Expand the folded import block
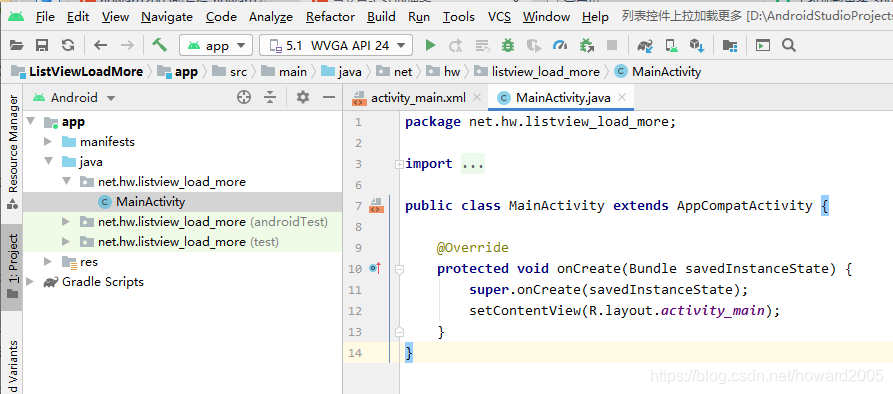Screen dimensions: 893x394 pyautogui.click(x=399, y=164)
